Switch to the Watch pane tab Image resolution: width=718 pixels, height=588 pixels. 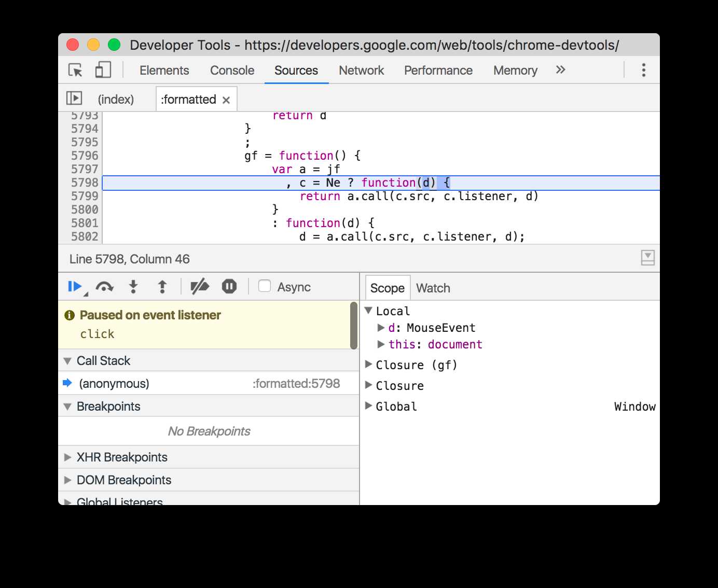point(433,288)
